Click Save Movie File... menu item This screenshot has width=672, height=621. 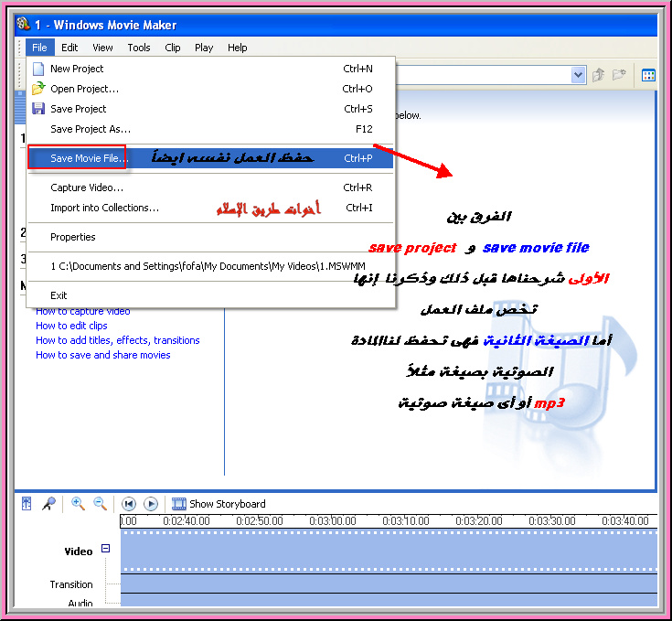point(211,158)
